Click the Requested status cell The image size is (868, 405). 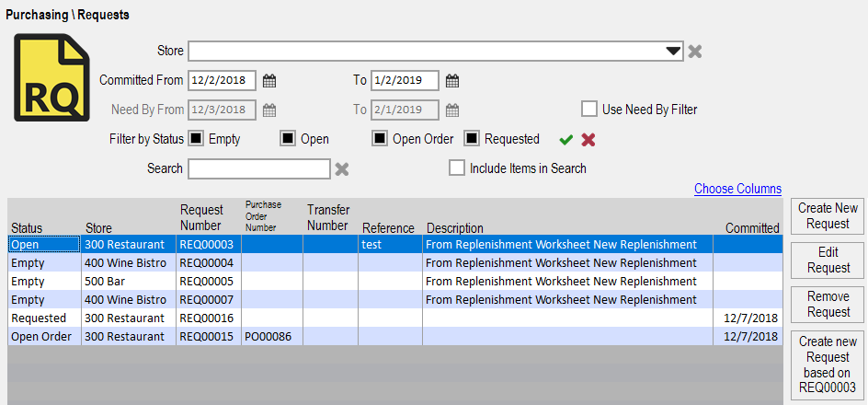pyautogui.click(x=44, y=318)
